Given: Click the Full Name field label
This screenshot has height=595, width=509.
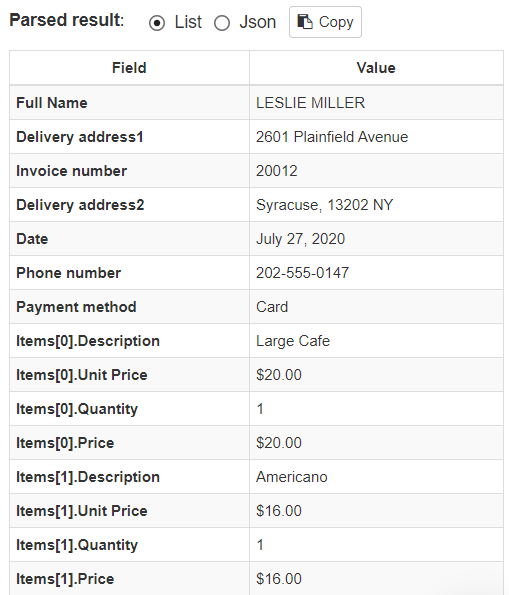Looking at the screenshot, I should coord(52,103).
